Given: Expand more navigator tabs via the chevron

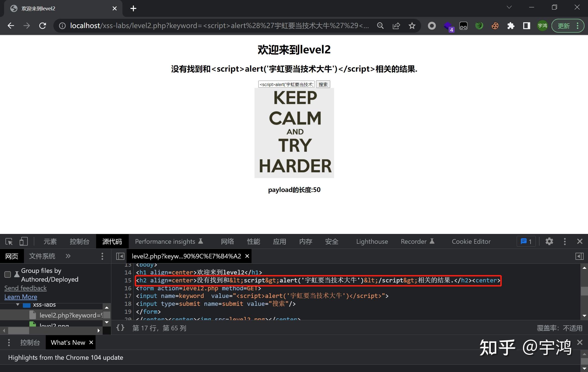Looking at the screenshot, I should (x=68, y=256).
